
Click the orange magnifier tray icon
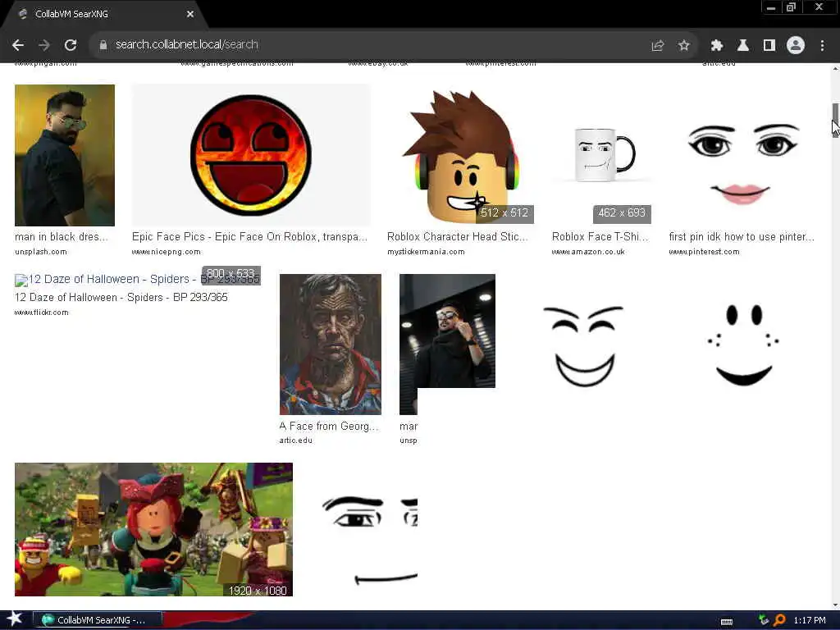[x=779, y=620]
